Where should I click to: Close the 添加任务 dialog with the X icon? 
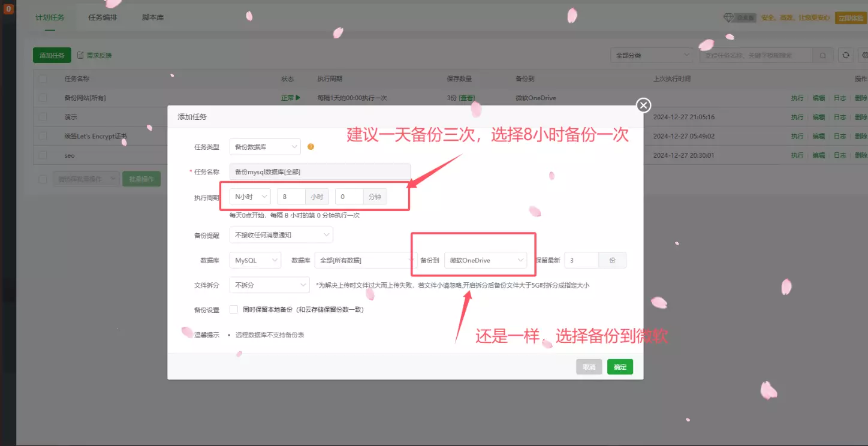[x=643, y=105]
